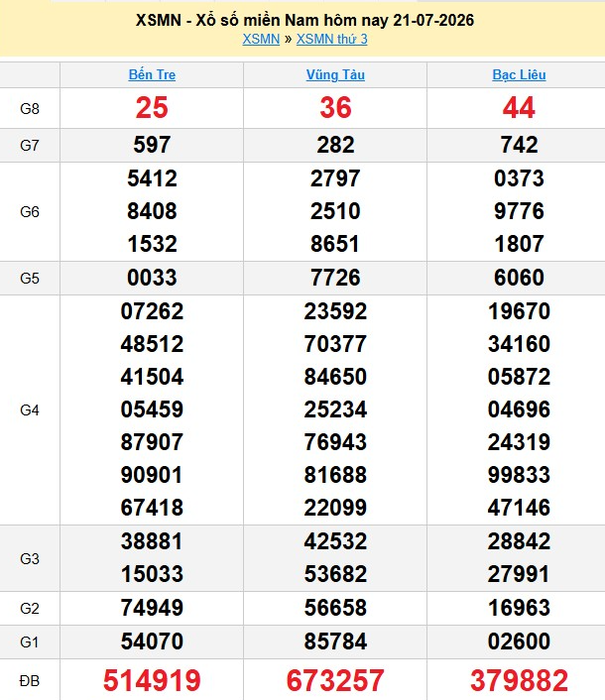Select the G7 row label
The height and width of the screenshot is (700, 605).
[30, 145]
